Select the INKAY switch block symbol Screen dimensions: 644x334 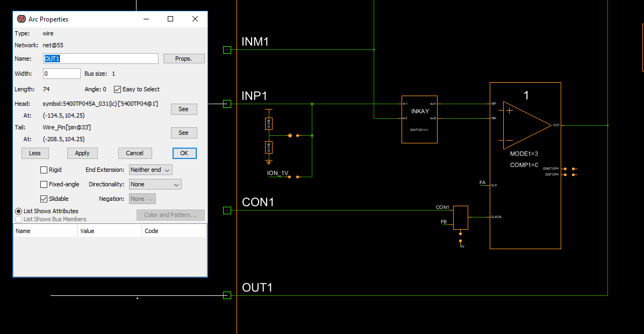coord(419,119)
